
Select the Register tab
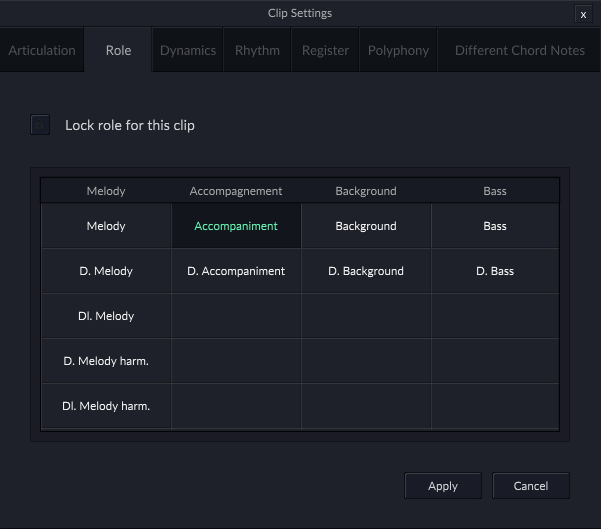point(325,51)
